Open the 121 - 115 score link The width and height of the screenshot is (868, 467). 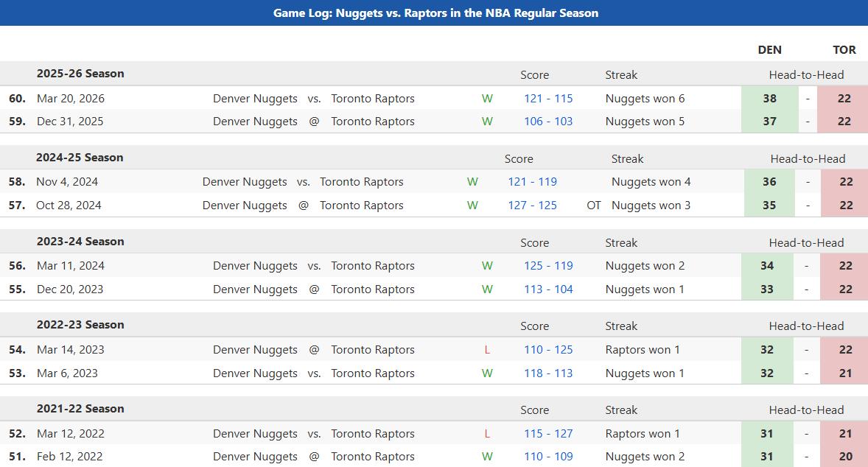pos(548,99)
